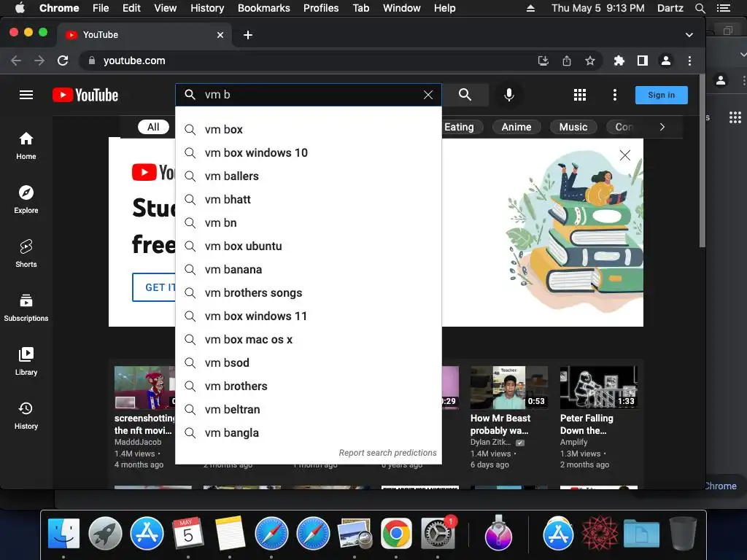Reload the page

click(63, 61)
